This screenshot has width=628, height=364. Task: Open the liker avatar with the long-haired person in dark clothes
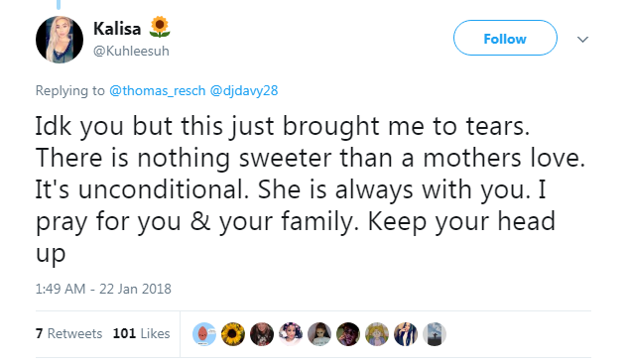262,334
